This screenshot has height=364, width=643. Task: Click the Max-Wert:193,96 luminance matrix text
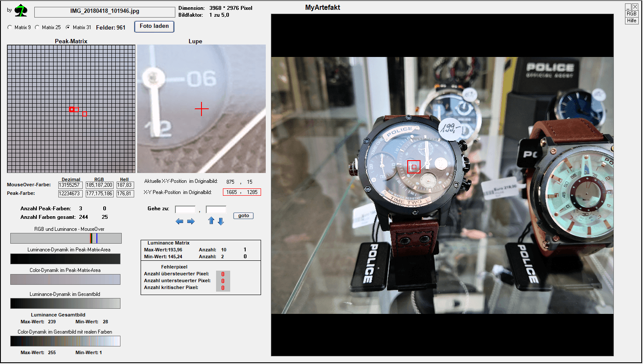(x=163, y=250)
